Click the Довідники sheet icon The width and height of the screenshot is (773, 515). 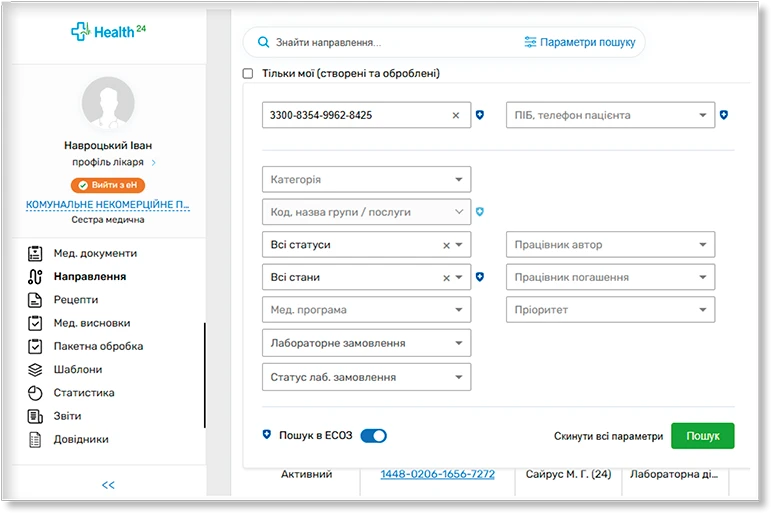[35, 440]
